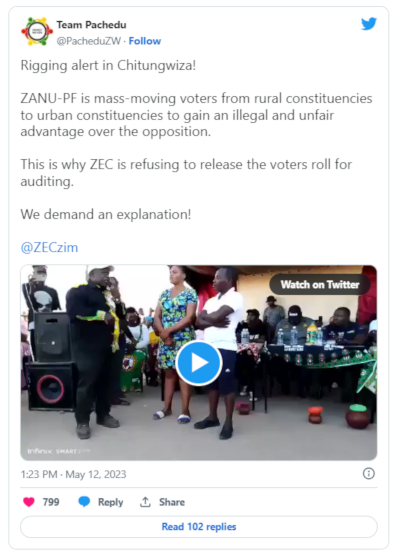Screen dimensions: 400x558
Task: Follow the PacheduZW account
Action: (x=145, y=41)
